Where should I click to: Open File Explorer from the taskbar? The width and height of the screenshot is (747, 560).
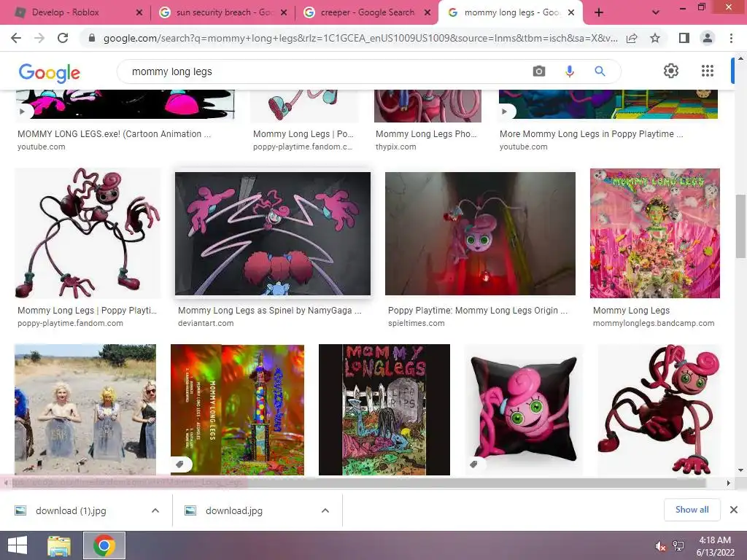[59, 545]
